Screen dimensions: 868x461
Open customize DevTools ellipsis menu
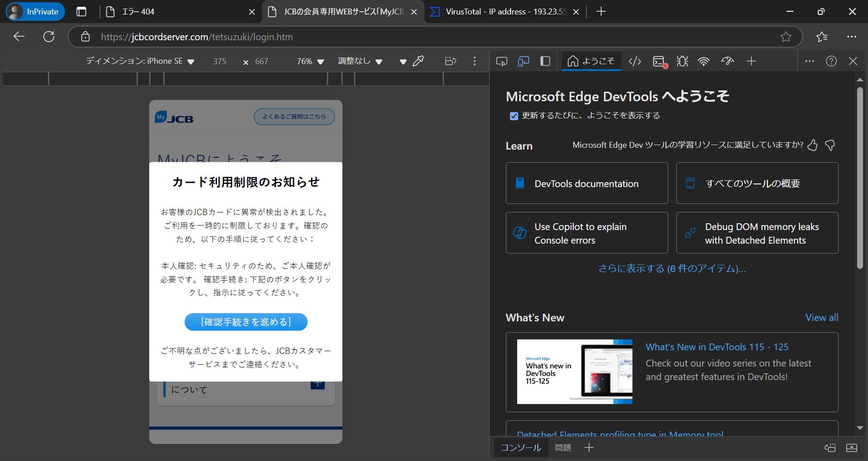pyautogui.click(x=810, y=61)
